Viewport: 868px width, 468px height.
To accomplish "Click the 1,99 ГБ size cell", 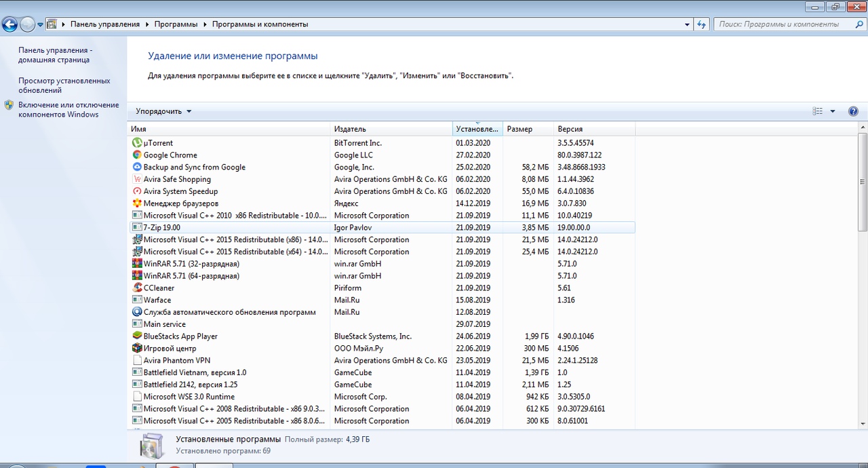I will pyautogui.click(x=536, y=336).
